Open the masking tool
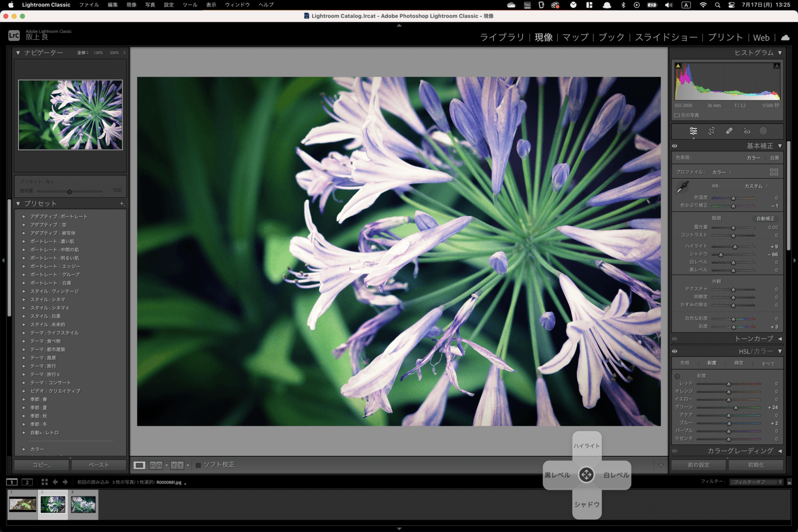This screenshot has width=798, height=532. point(763,131)
